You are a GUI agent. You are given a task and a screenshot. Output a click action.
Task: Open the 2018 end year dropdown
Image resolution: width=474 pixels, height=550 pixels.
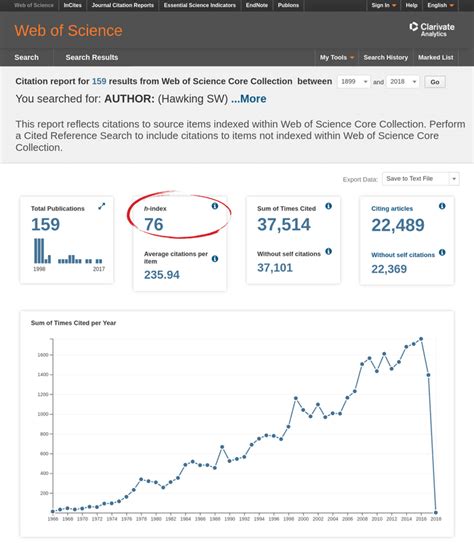coord(402,82)
